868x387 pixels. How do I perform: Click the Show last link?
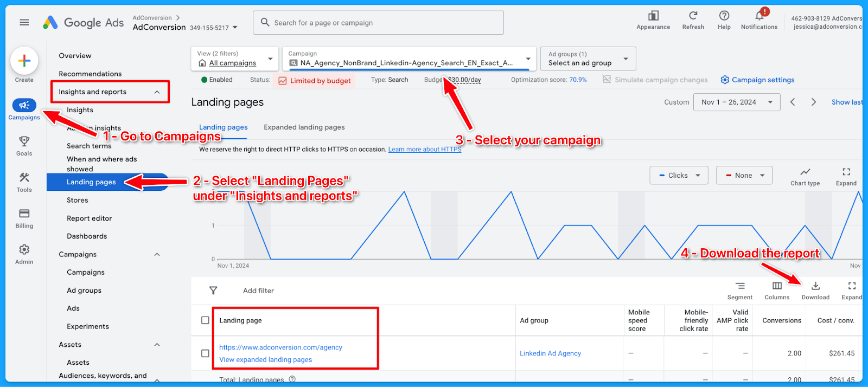coord(847,102)
